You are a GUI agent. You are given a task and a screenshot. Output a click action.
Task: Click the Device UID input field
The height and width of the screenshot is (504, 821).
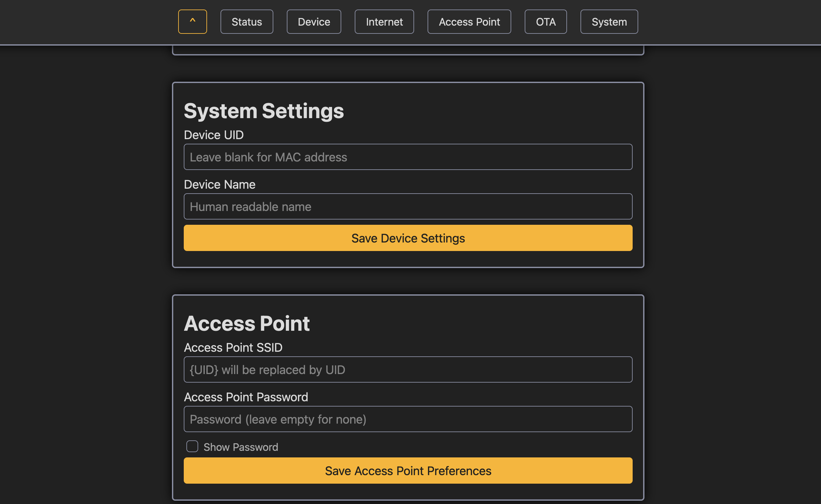click(408, 157)
